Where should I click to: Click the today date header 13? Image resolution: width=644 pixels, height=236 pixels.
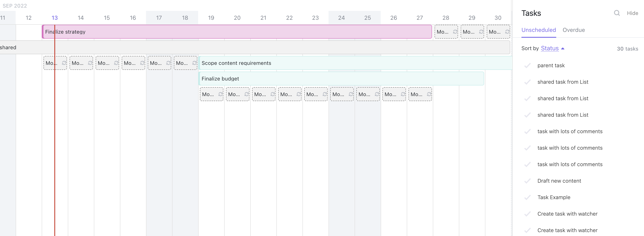[x=55, y=18]
